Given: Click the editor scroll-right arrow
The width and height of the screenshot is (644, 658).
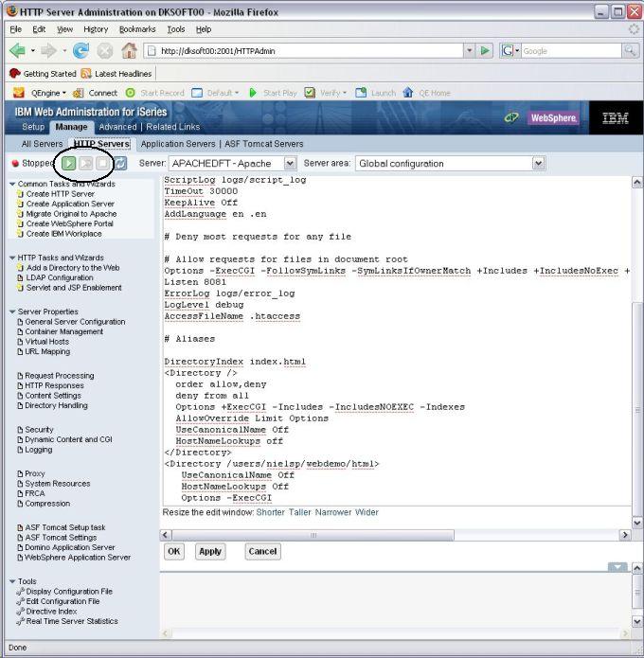Looking at the screenshot, I should (x=625, y=535).
